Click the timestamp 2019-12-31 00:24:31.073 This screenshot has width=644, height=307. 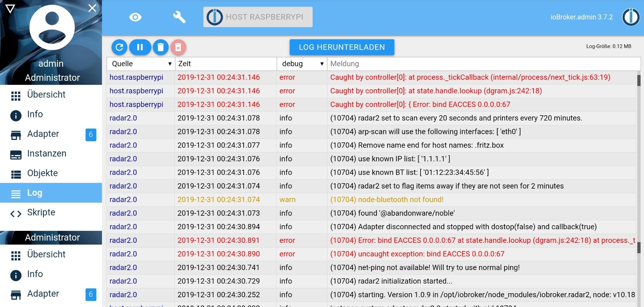(218, 213)
